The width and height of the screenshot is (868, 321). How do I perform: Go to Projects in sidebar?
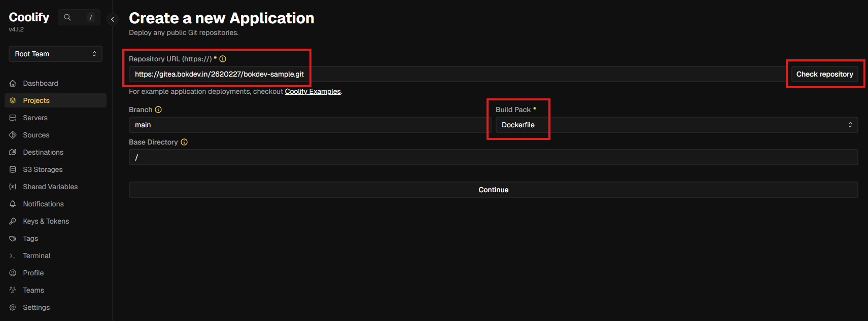[55, 100]
